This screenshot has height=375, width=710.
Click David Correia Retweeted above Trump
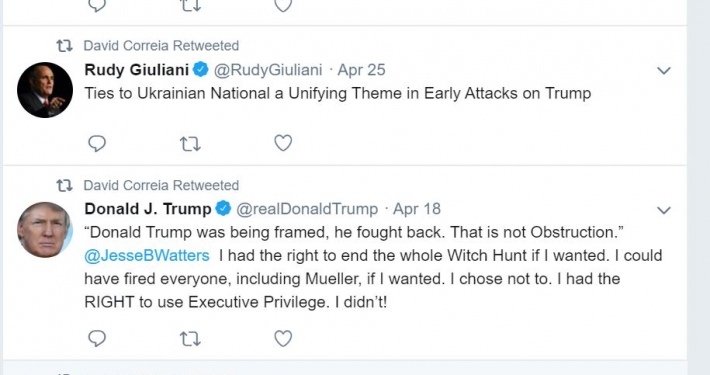coord(161,185)
